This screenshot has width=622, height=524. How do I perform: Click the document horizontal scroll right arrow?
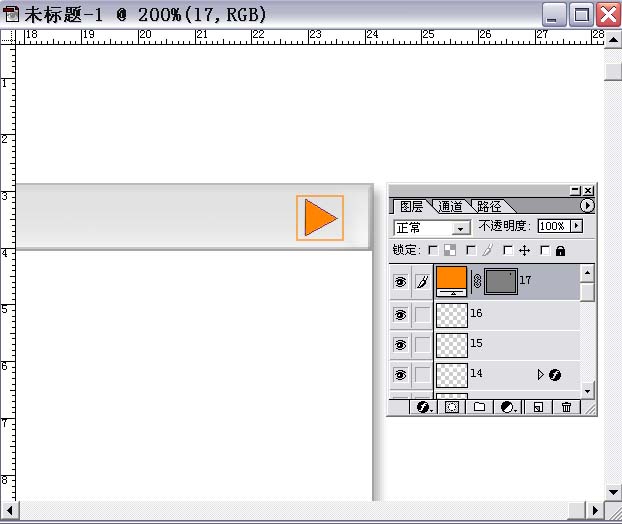pos(595,510)
